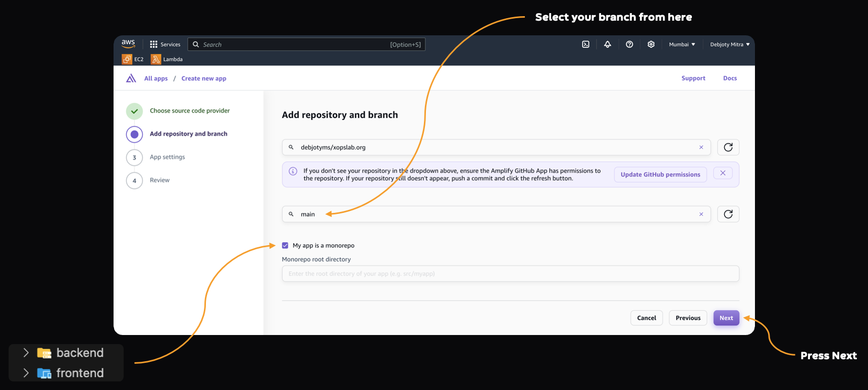Click the search magnifier in branch field
The height and width of the screenshot is (390, 868).
[291, 214]
